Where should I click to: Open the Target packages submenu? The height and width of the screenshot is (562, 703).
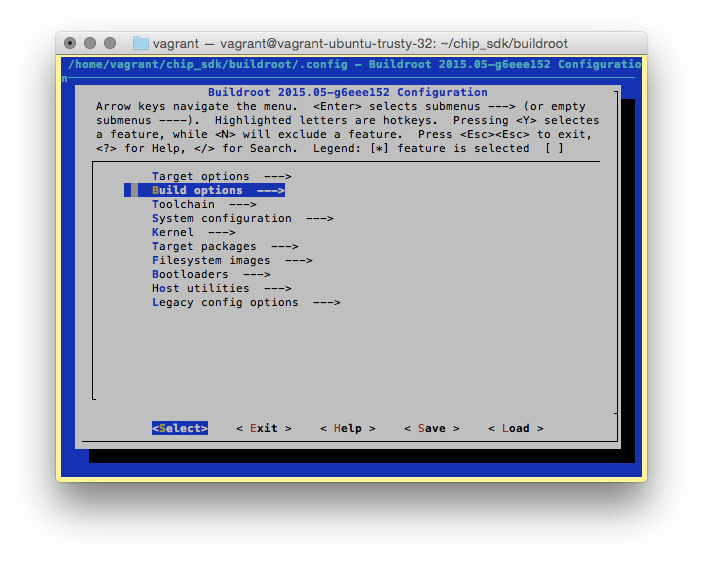225,246
